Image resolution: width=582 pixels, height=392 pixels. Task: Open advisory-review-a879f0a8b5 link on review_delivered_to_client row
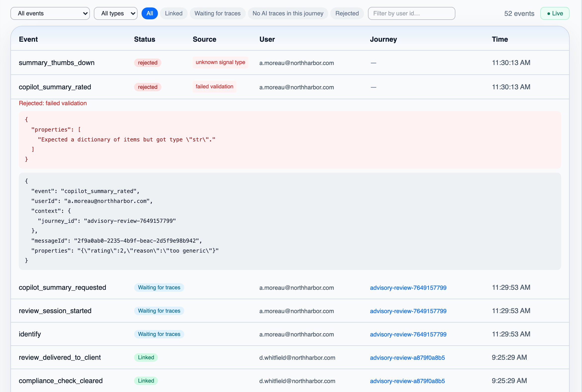tap(407, 358)
